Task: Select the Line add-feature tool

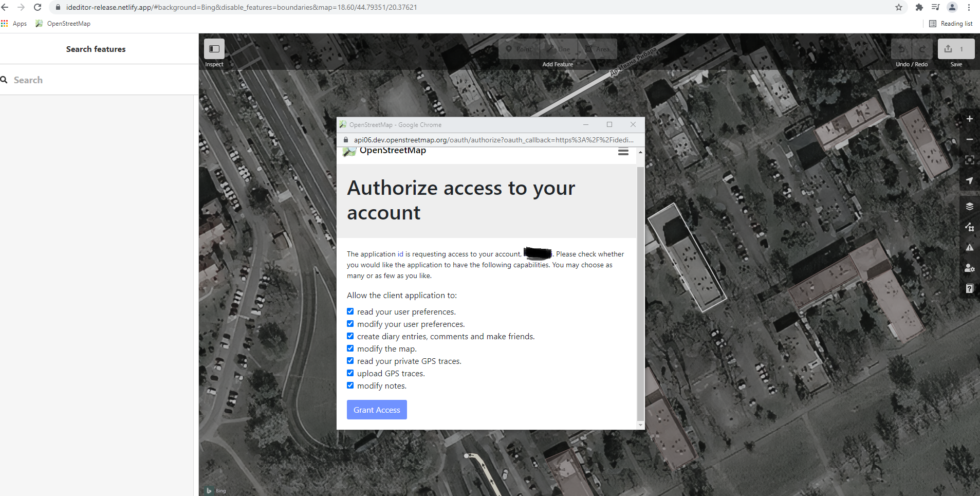Action: tap(559, 49)
